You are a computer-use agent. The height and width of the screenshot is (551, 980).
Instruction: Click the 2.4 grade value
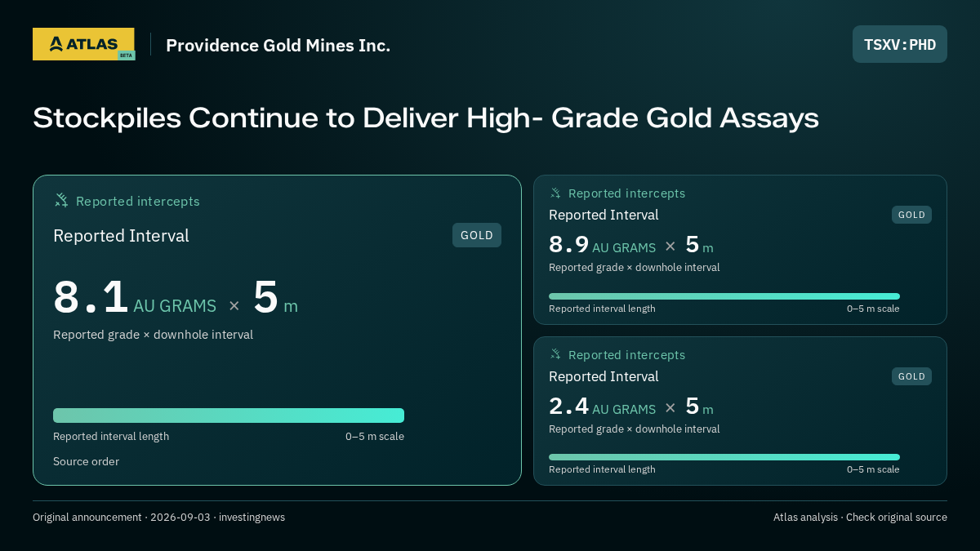point(568,406)
